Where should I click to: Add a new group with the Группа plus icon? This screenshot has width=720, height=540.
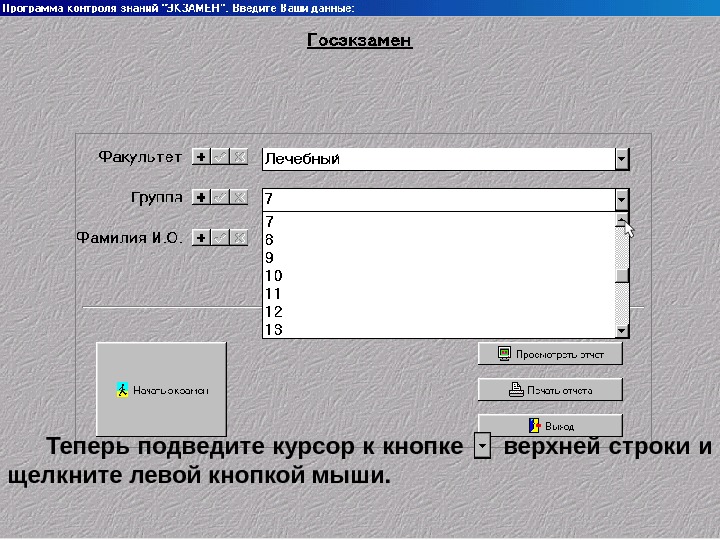coord(201,197)
